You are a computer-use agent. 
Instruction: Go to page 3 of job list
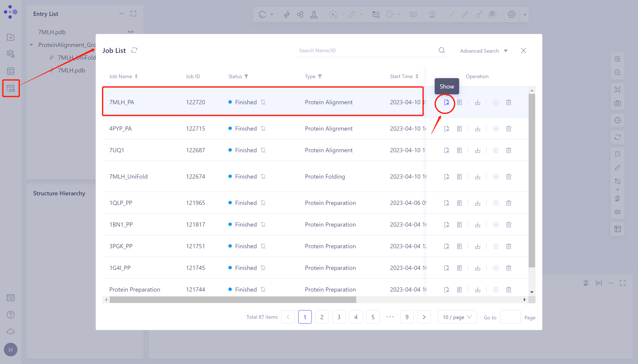[339, 317]
